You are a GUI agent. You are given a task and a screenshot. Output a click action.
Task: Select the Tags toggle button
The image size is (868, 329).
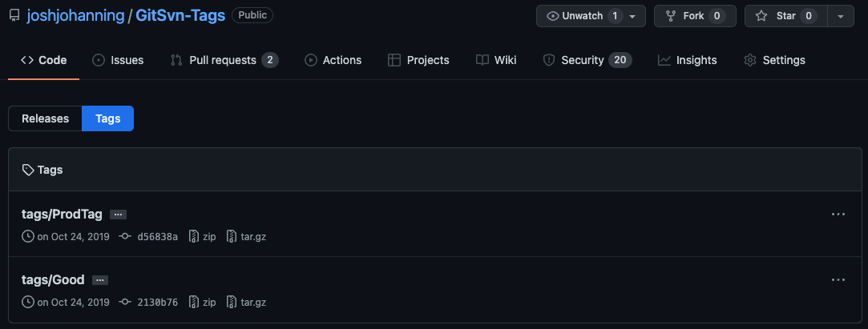click(108, 118)
